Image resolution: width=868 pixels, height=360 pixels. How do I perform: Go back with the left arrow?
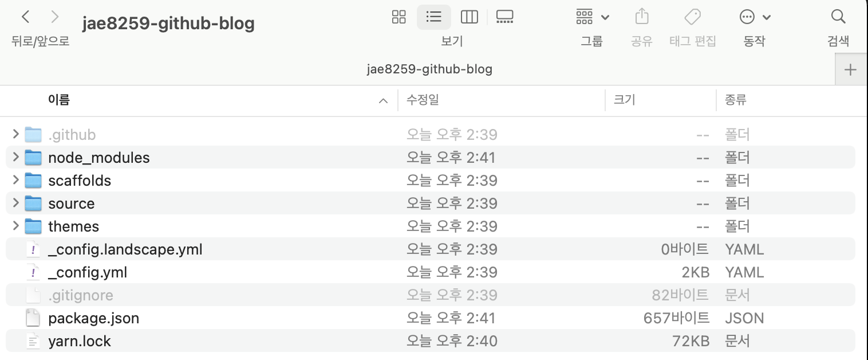(26, 17)
